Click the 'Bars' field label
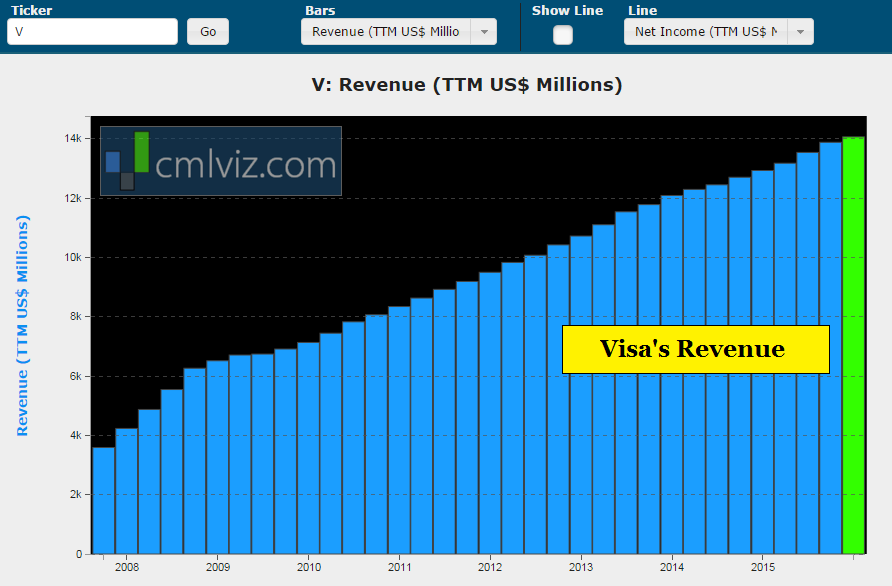Viewport: 892px width, 586px height. tap(320, 10)
